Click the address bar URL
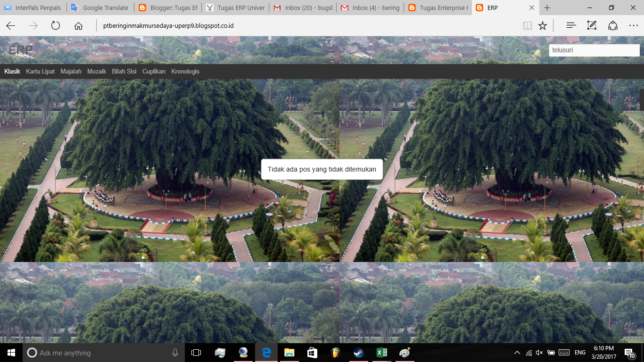644x362 pixels. click(168, 26)
